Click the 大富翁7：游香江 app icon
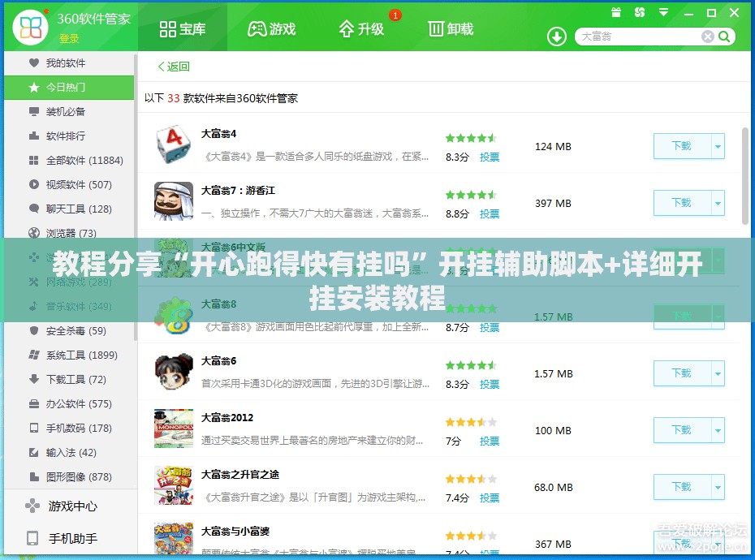This screenshot has width=755, height=560. (174, 200)
